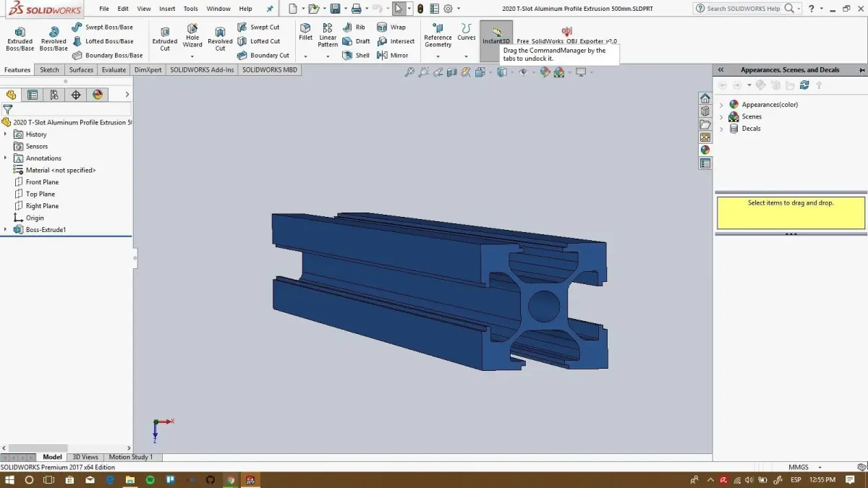Click the Shell tool
Viewport: 868px width, 488px height.
356,55
